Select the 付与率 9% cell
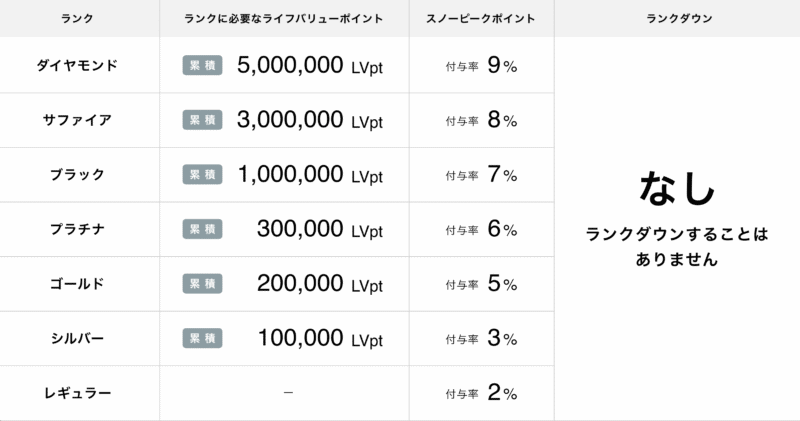This screenshot has height=421, width=800. pos(481,66)
